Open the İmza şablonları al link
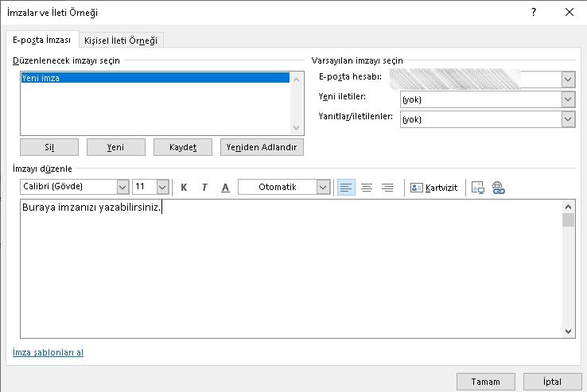The height and width of the screenshot is (392, 587). click(x=48, y=352)
